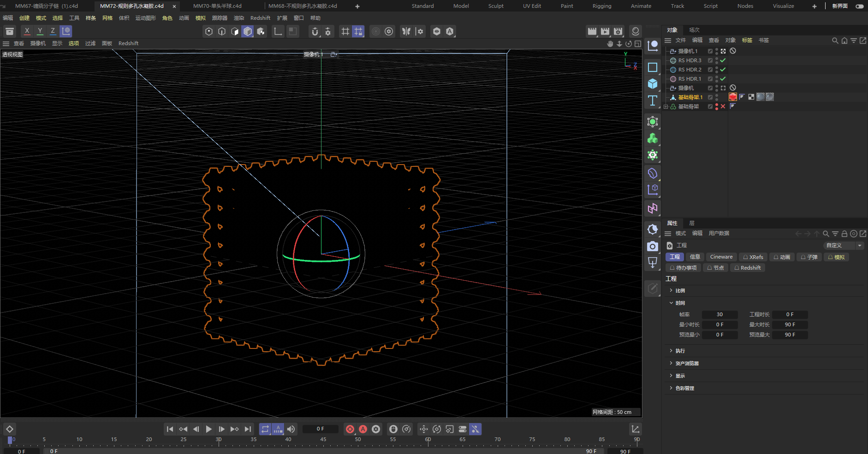
Task: Open the 信息 project tab
Action: coord(695,257)
